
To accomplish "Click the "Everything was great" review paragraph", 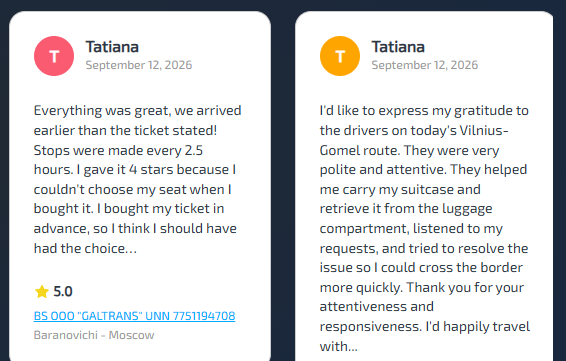I will 138,179.
